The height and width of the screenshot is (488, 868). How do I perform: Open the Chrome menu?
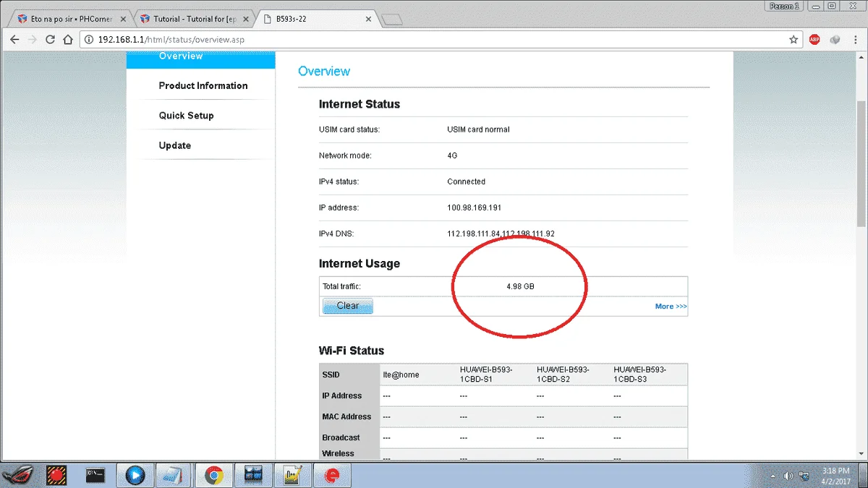(x=855, y=40)
